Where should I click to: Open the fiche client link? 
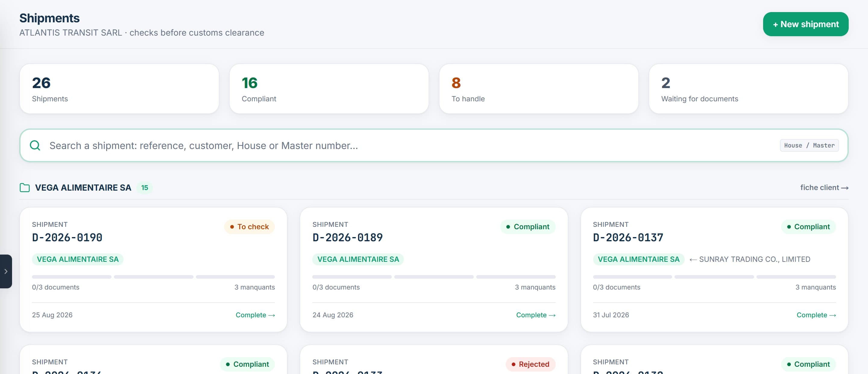tap(824, 188)
